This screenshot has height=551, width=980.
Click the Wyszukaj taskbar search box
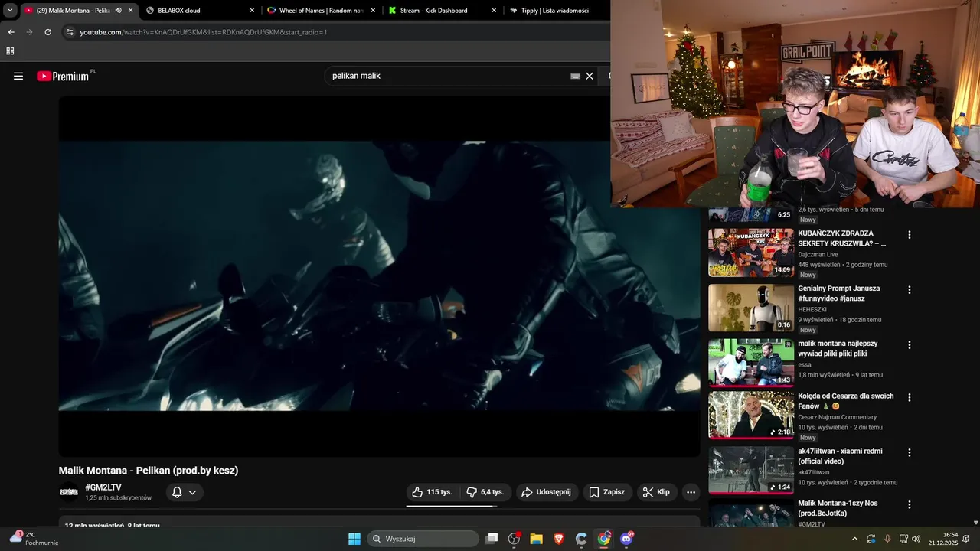point(423,539)
